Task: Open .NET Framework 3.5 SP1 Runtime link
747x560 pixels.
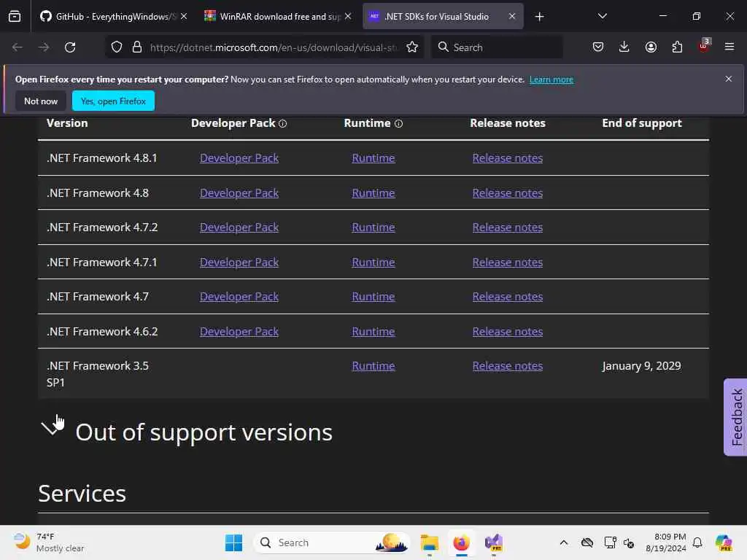Action: (x=373, y=366)
